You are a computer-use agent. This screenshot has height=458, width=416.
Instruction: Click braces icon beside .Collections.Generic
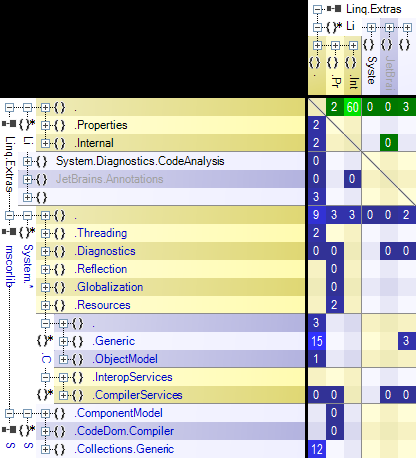point(59,449)
